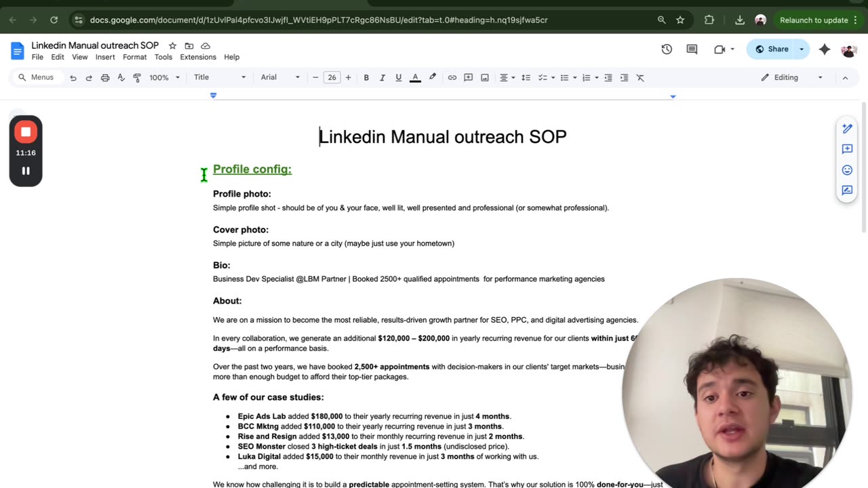The image size is (868, 488).
Task: Open the comments history icon
Action: click(692, 49)
